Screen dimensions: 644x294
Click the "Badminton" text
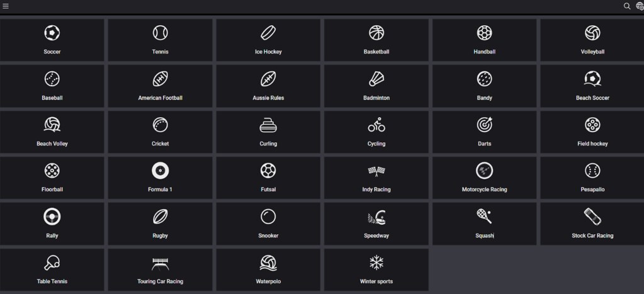(x=376, y=98)
